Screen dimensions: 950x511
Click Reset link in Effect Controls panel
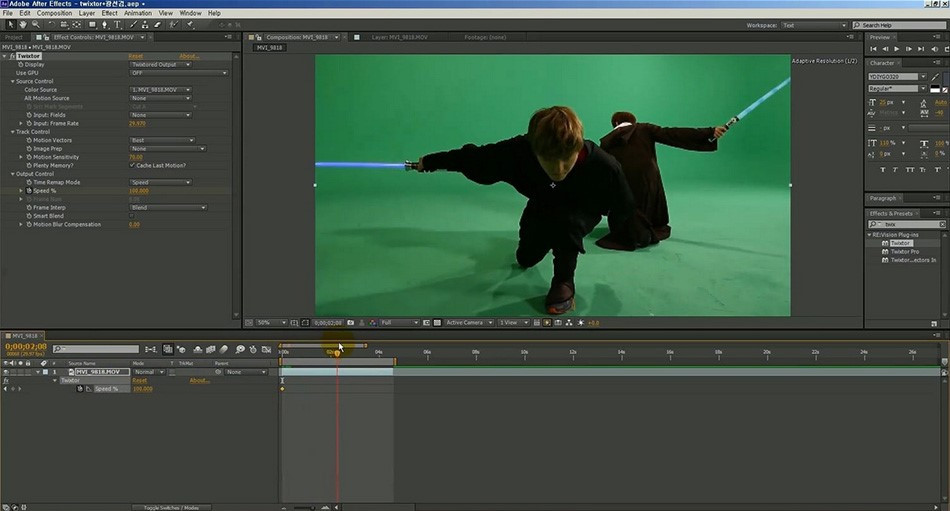pos(136,56)
